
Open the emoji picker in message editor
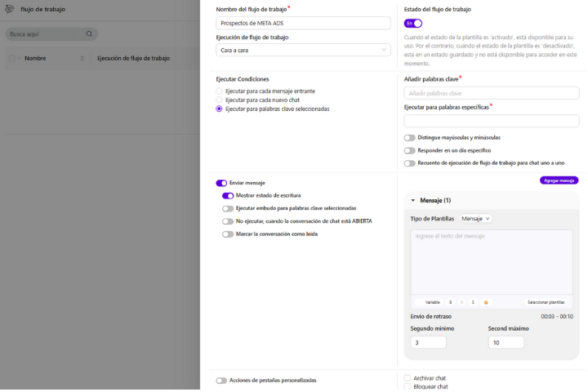tap(486, 302)
